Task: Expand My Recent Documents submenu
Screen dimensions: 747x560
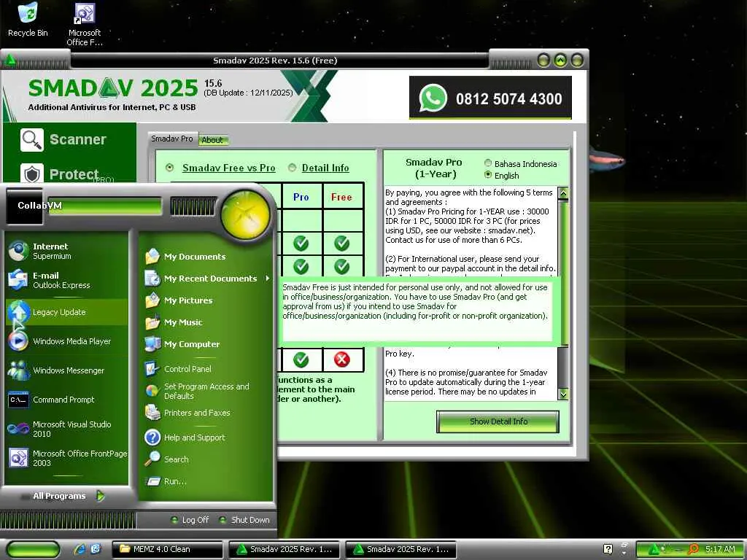Action: click(x=206, y=279)
